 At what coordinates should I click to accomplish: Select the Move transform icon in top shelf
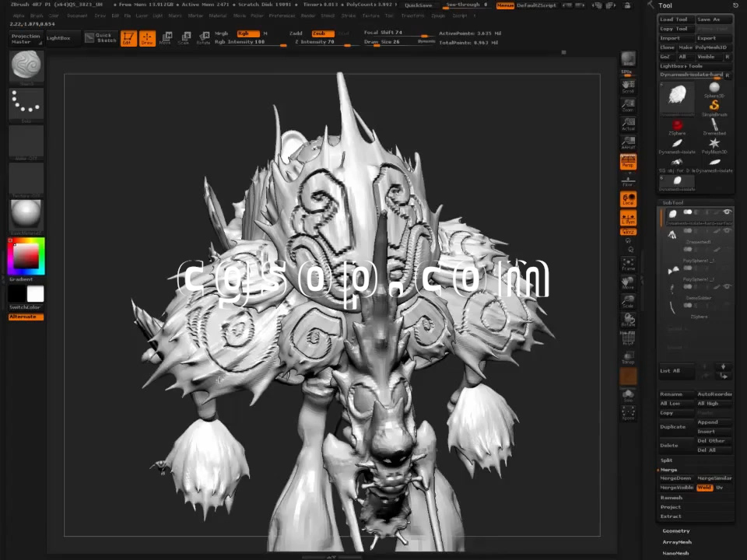pos(166,38)
